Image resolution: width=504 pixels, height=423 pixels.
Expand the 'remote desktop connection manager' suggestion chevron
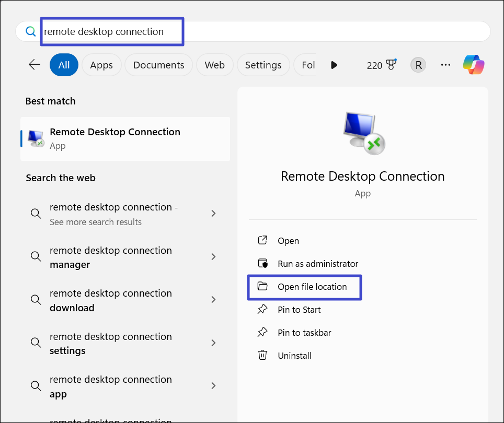click(213, 256)
